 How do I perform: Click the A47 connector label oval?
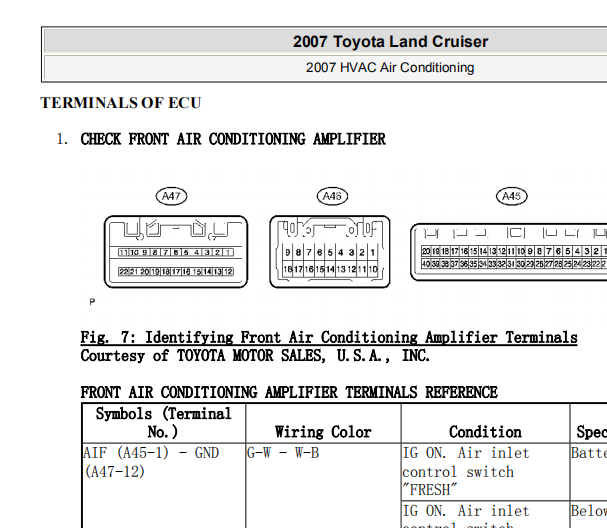tap(171, 196)
